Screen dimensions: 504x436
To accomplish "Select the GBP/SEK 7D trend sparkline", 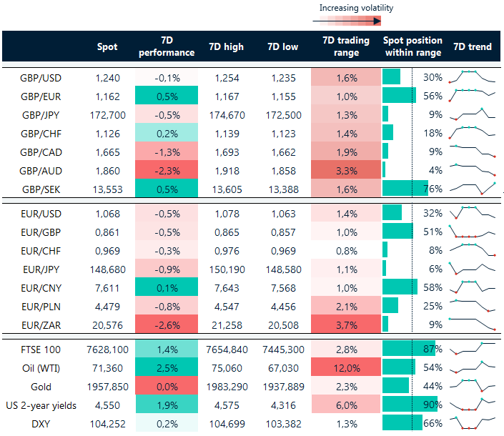I will [472, 188].
